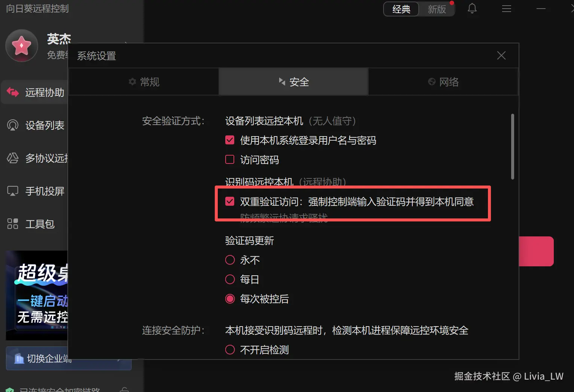This screenshot has width=574, height=392.
Task: Go to 设备列表 in sidebar
Action: pyautogui.click(x=34, y=125)
